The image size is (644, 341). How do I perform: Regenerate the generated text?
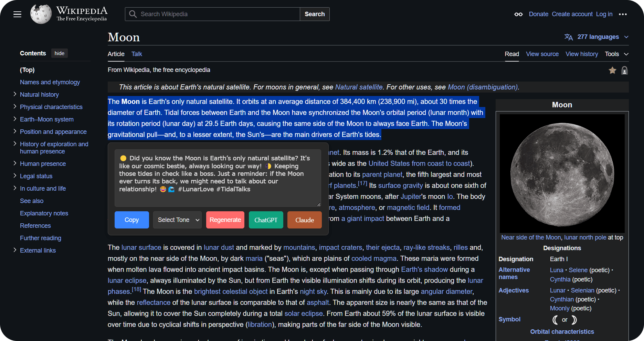[x=225, y=220]
